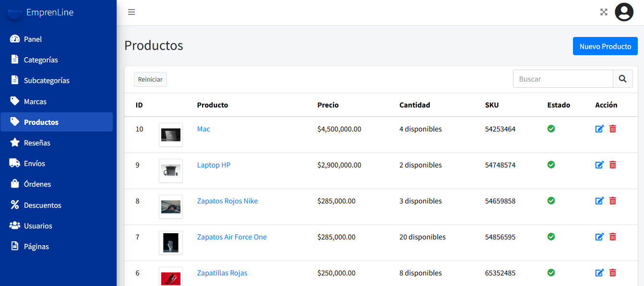Open Categorías in the sidebar
644x286 pixels.
point(41,60)
